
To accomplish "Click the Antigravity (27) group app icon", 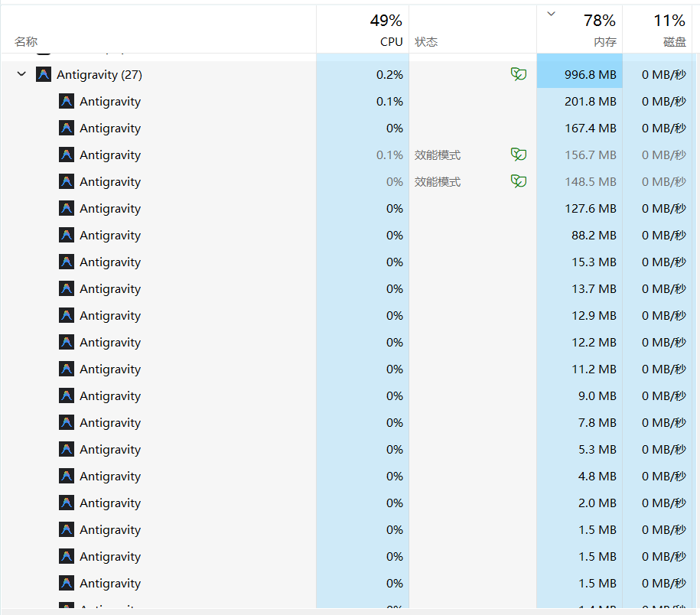I will 44,74.
